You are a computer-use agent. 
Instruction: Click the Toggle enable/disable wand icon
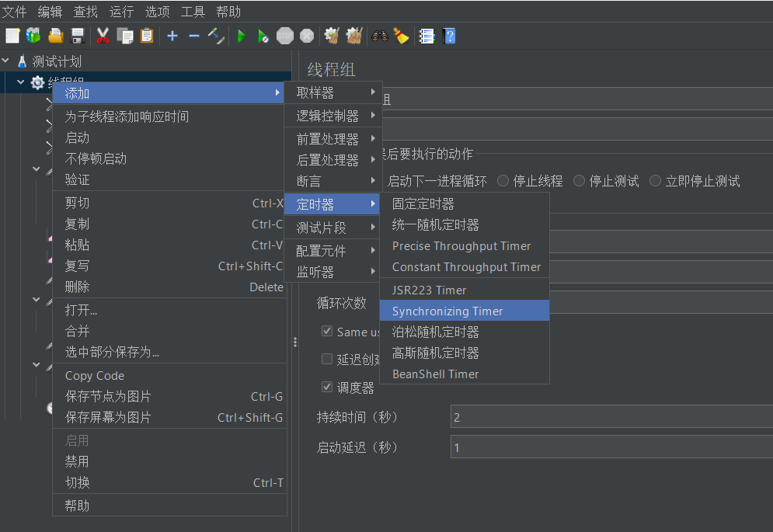pyautogui.click(x=216, y=36)
